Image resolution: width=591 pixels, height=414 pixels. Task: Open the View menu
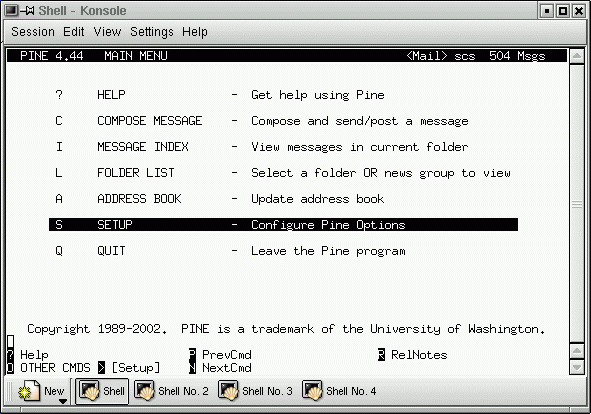click(x=107, y=32)
